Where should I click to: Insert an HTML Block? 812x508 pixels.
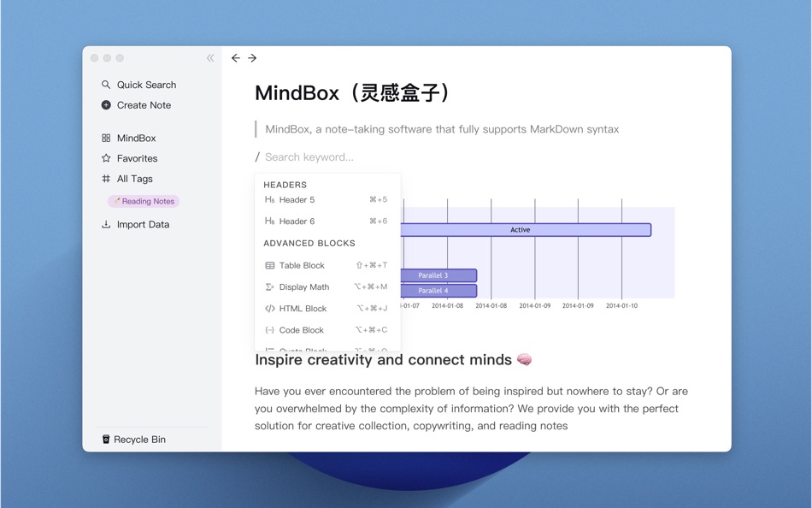click(327, 309)
